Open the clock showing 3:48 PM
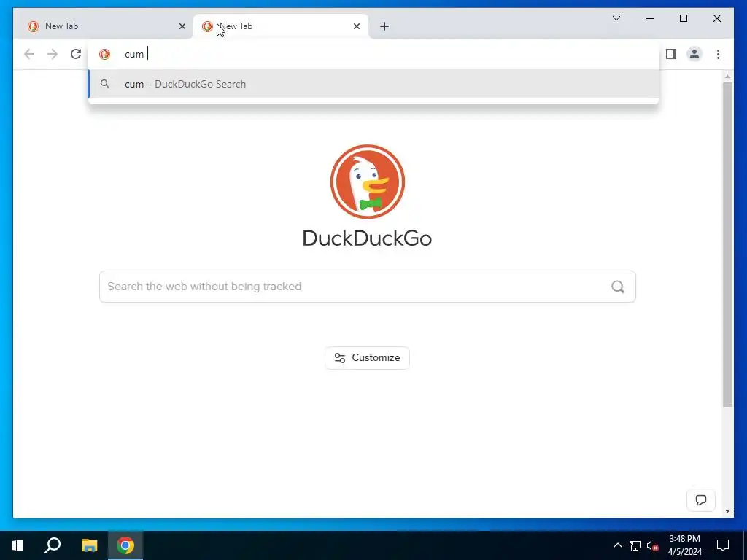Image resolution: width=747 pixels, height=560 pixels. [x=684, y=545]
